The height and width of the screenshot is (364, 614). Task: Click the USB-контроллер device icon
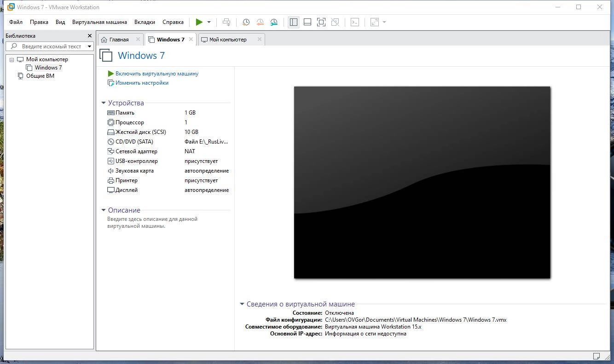(110, 161)
